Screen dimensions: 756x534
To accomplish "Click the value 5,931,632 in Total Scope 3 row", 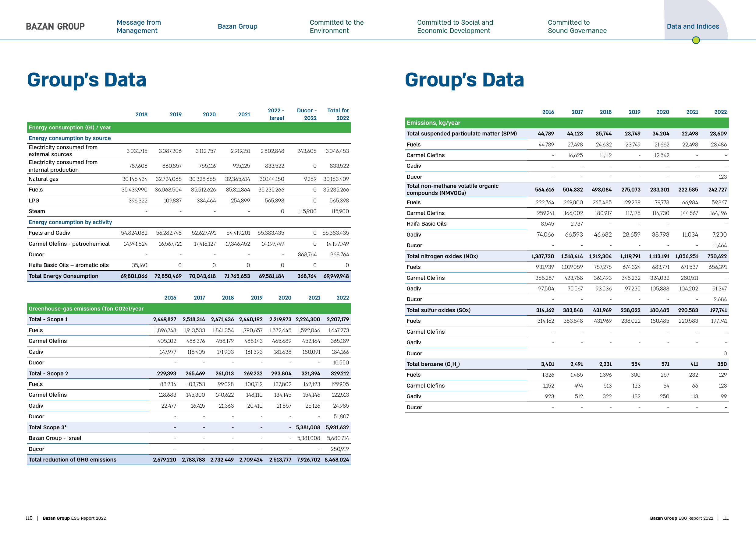I will point(337,427).
